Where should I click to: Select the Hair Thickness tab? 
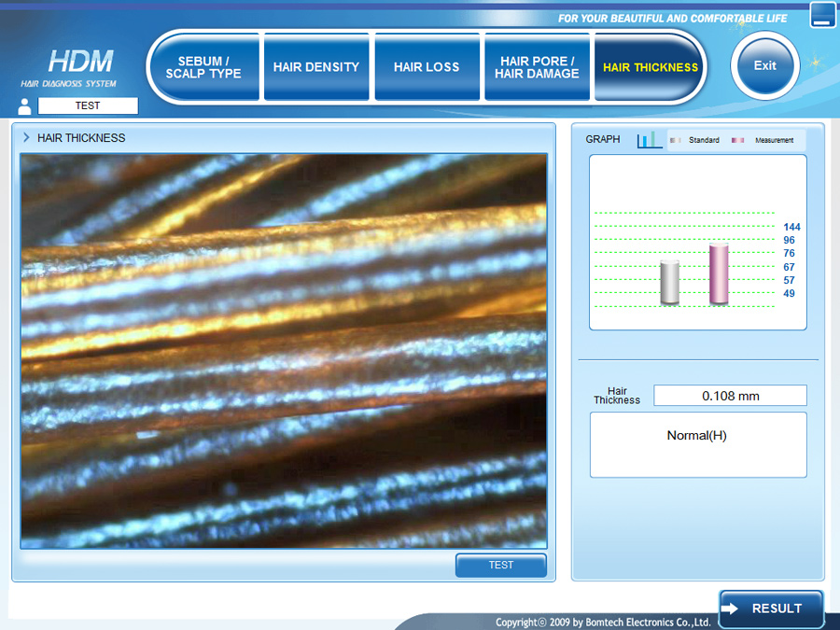tap(650, 67)
